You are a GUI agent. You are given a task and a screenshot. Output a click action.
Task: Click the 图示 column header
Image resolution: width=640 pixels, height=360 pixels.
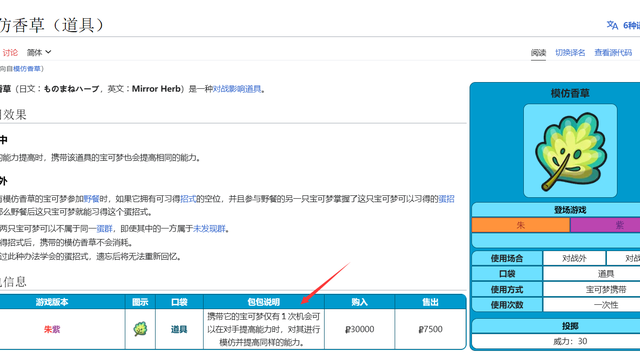tap(140, 302)
